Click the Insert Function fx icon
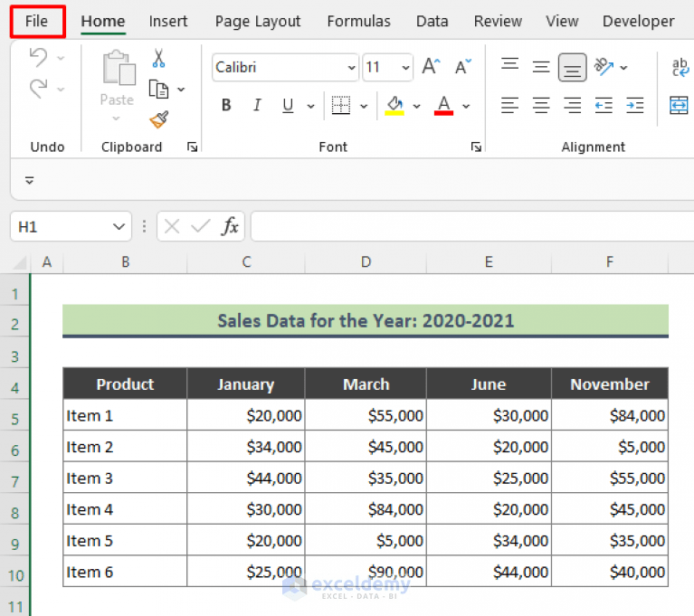Viewport: 694px width, 616px height. tap(230, 226)
